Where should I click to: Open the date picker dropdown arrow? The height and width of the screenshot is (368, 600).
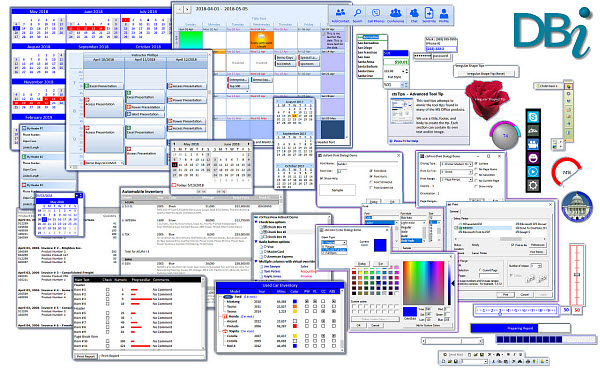pyautogui.click(x=77, y=195)
